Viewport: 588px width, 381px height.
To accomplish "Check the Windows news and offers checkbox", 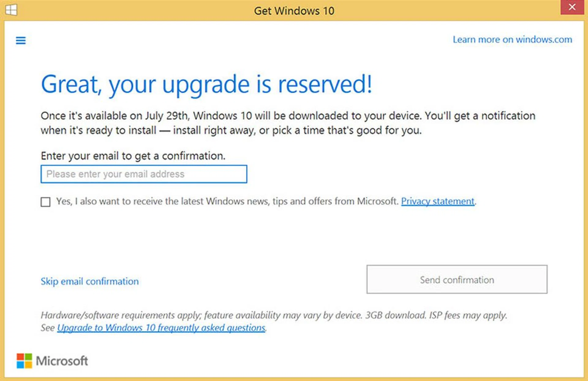I will [x=46, y=202].
